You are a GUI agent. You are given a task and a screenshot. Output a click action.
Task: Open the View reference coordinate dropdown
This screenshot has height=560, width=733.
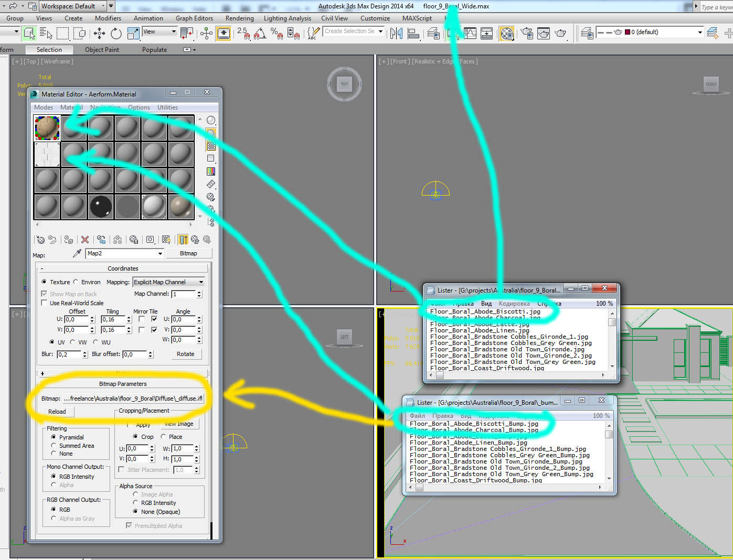tap(160, 32)
